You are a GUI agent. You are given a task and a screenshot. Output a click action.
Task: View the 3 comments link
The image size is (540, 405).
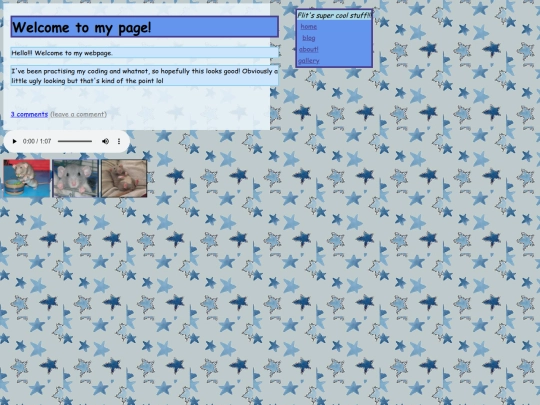(x=29, y=114)
